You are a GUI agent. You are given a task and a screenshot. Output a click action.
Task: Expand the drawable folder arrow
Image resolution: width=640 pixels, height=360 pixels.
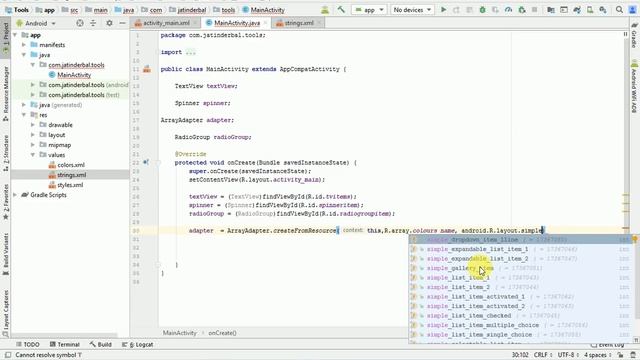click(x=33, y=125)
